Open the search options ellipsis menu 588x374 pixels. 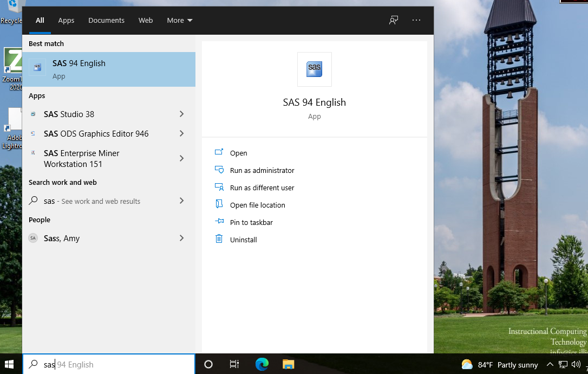point(416,20)
